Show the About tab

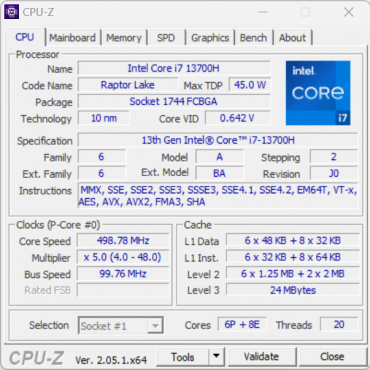(x=292, y=38)
